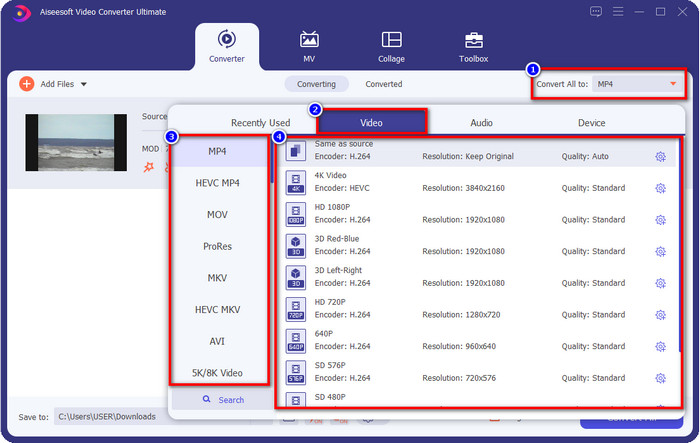Open the Converter tab
The width and height of the screenshot is (700, 443).
[x=227, y=46]
